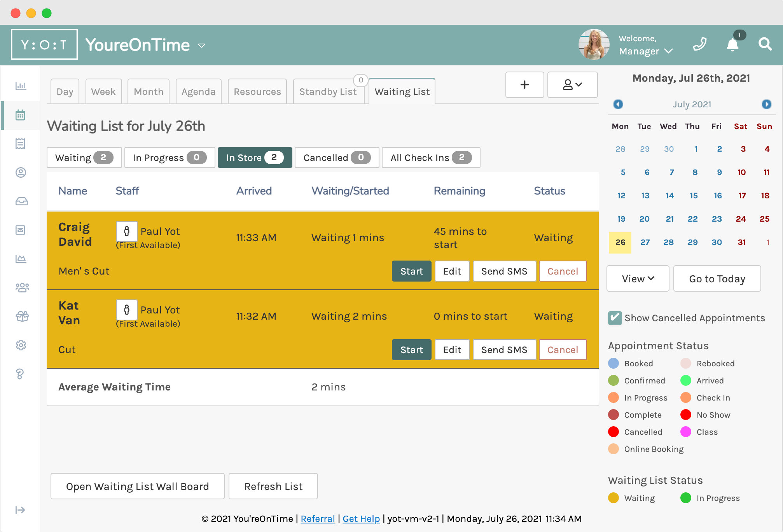The image size is (783, 532).
Task: Click the staff/team management sidebar icon
Action: point(20,287)
